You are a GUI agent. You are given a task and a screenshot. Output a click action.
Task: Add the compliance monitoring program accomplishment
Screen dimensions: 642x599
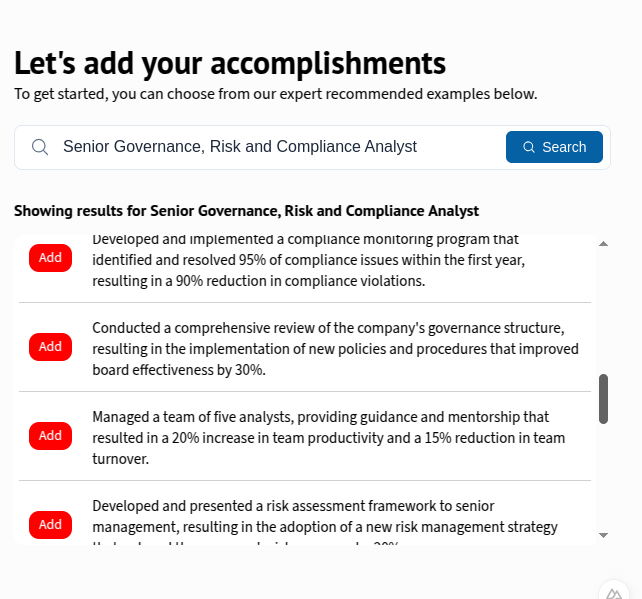point(50,258)
